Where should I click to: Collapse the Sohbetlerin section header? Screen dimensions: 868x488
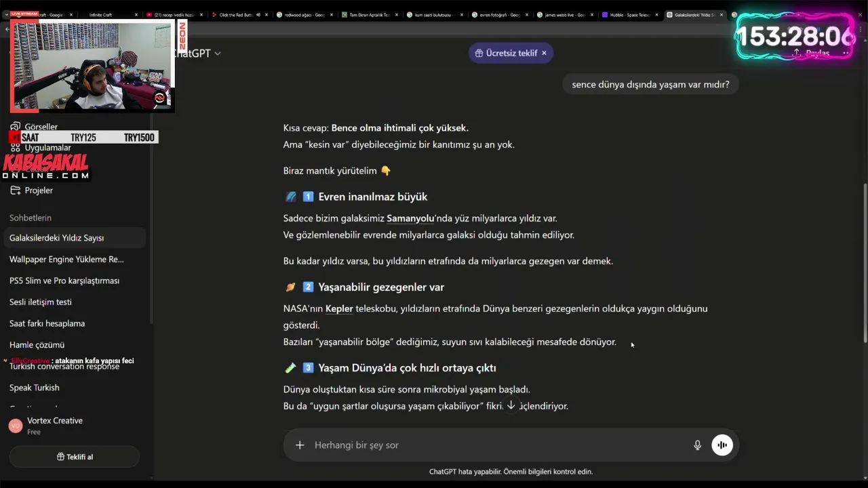click(31, 218)
